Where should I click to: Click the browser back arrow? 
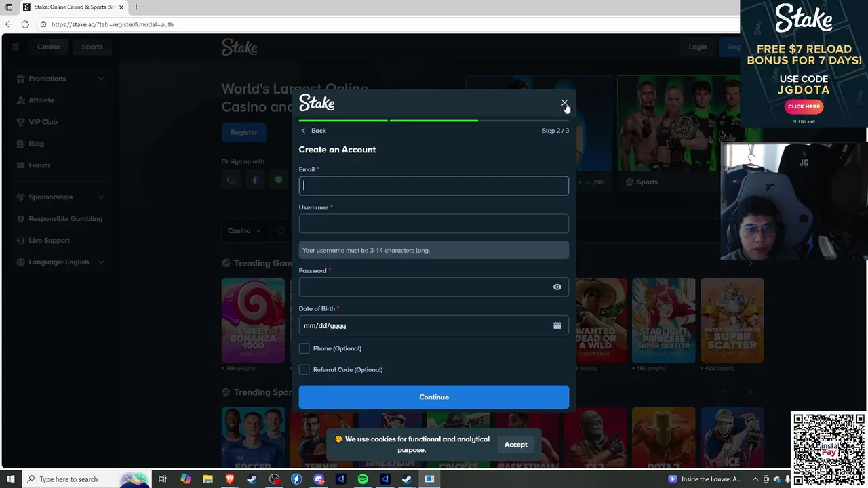point(9,24)
